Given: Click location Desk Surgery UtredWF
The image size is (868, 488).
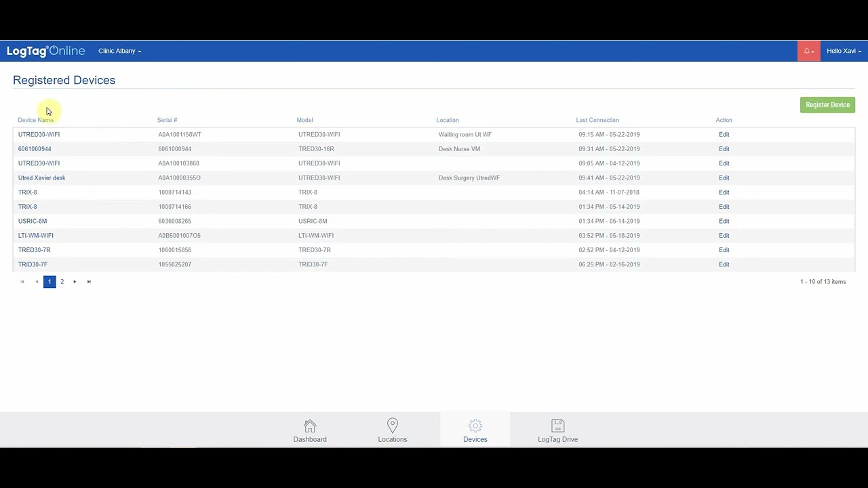Looking at the screenshot, I should [469, 178].
